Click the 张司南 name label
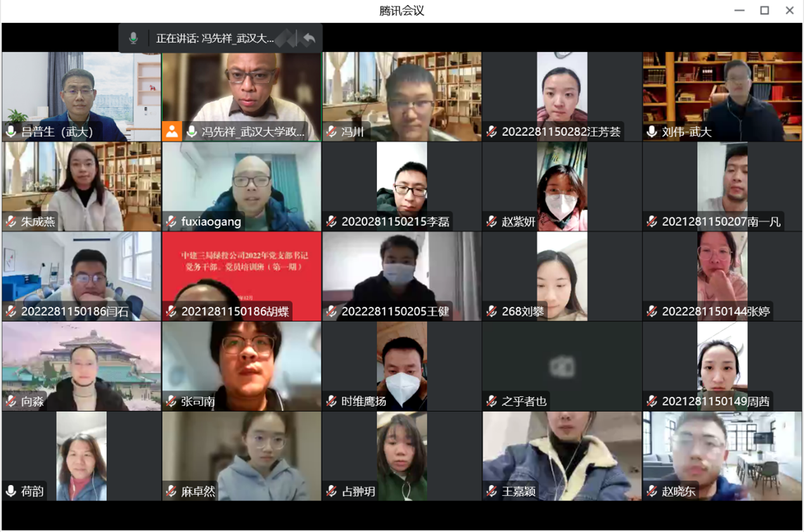Screen dimensions: 804x532 pos(198,402)
